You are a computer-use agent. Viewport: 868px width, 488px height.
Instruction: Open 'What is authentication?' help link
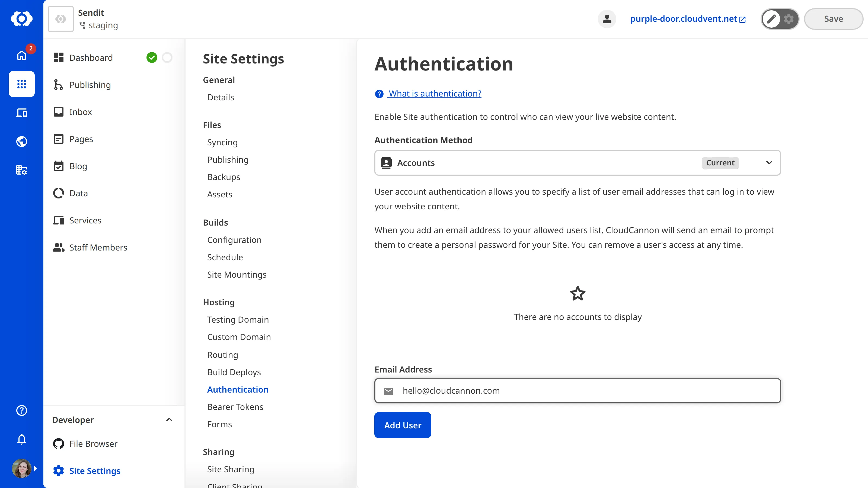(435, 94)
